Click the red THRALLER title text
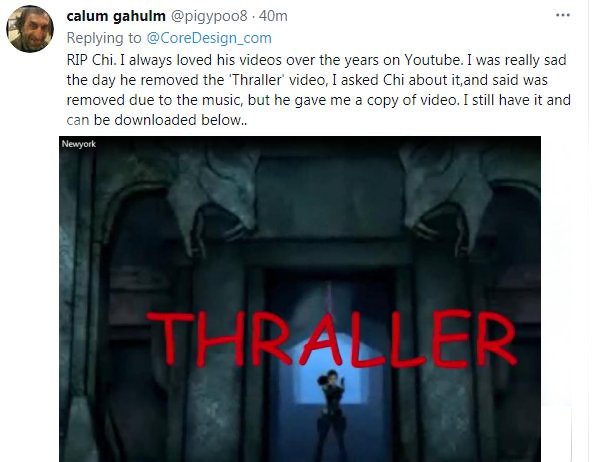This screenshot has height=462, width=602. click(331, 338)
